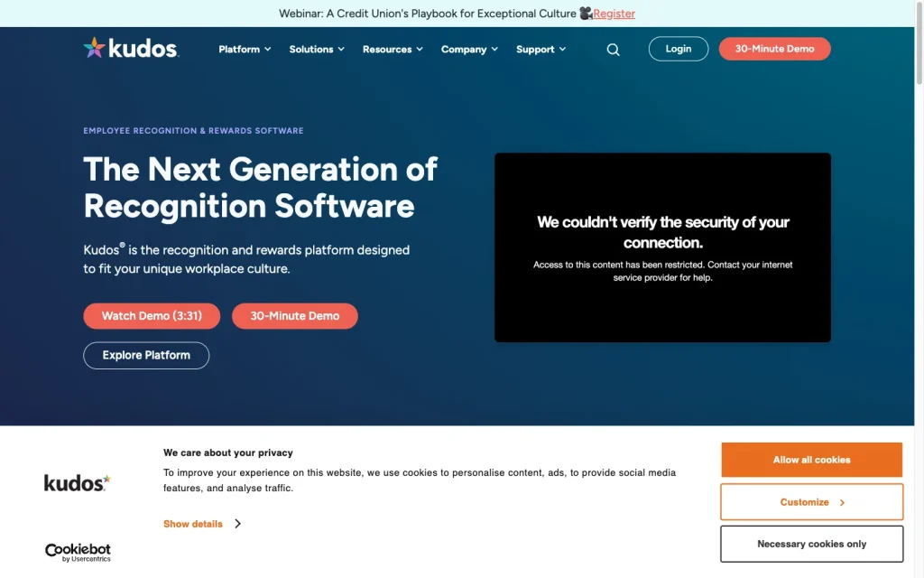Follow the Register webinar link
The height and width of the screenshot is (578, 924).
(614, 14)
